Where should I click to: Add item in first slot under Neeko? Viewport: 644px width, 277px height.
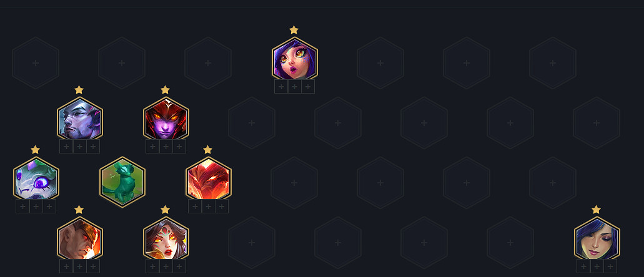(281, 87)
